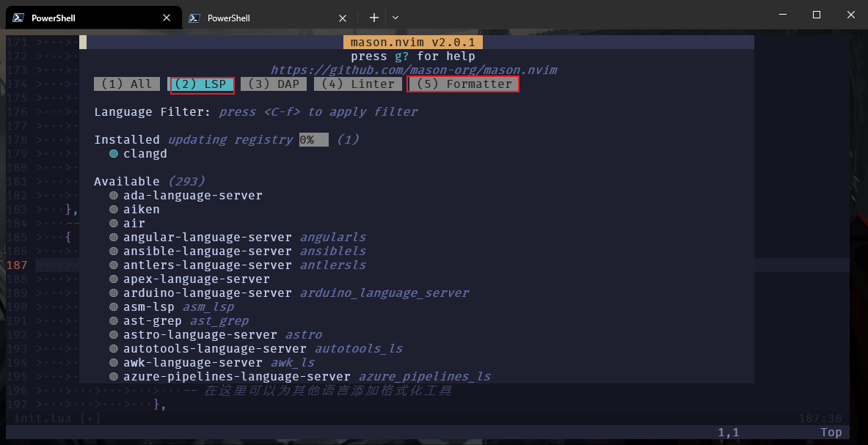Click the bullet icon next to aiken
Image resolution: width=868 pixels, height=445 pixels.
click(114, 210)
